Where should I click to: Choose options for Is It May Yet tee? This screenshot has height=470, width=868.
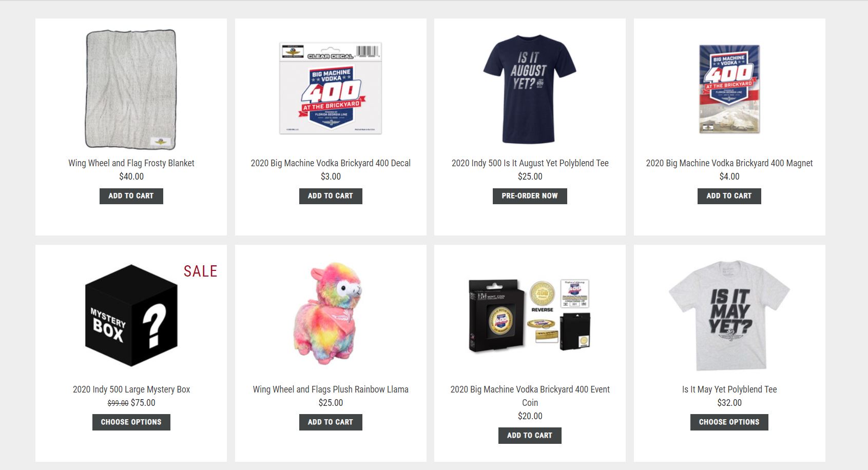[x=729, y=422]
